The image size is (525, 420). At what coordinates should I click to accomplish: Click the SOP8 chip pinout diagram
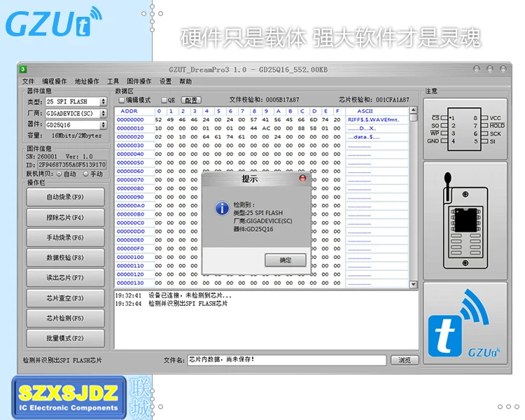465,129
